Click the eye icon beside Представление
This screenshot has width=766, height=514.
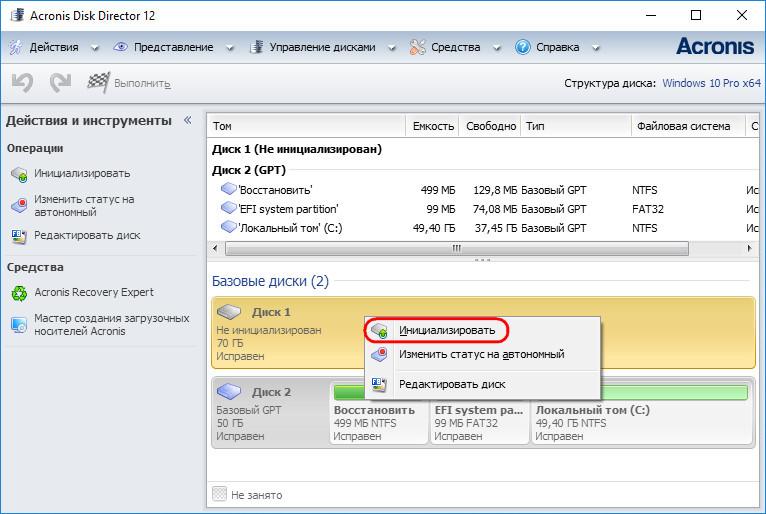(x=120, y=47)
